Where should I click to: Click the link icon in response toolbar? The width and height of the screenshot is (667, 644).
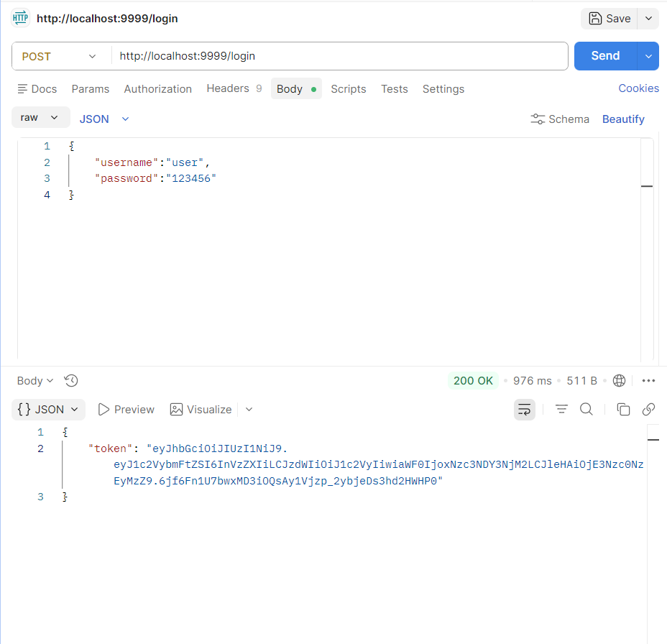point(648,409)
